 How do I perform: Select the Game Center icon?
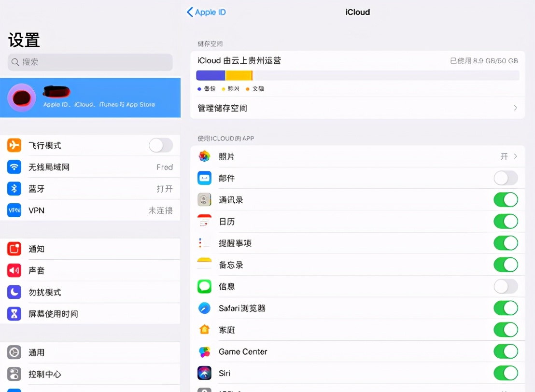click(x=204, y=351)
